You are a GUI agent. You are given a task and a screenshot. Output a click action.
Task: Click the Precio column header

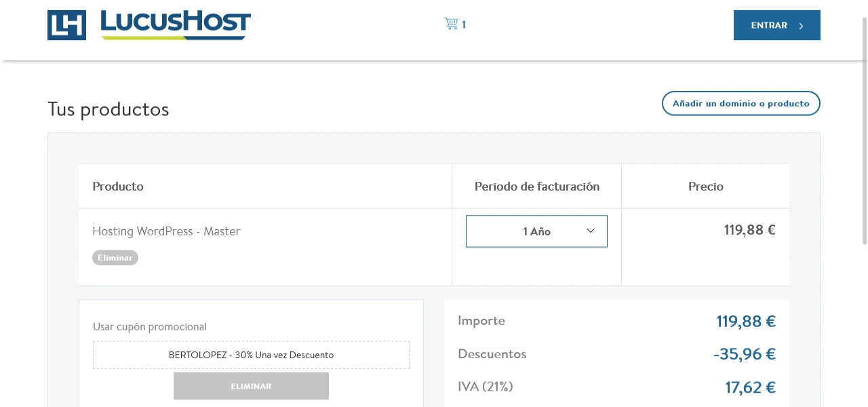click(x=706, y=187)
